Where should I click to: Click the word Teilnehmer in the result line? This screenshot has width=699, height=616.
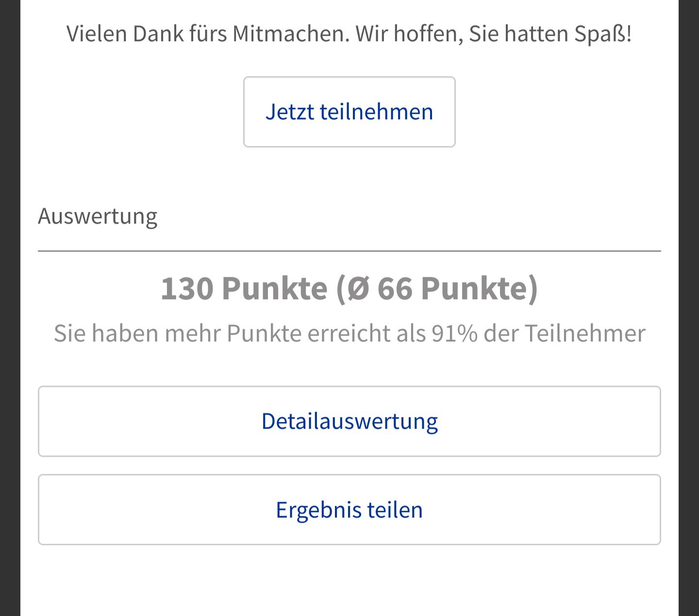click(x=585, y=334)
